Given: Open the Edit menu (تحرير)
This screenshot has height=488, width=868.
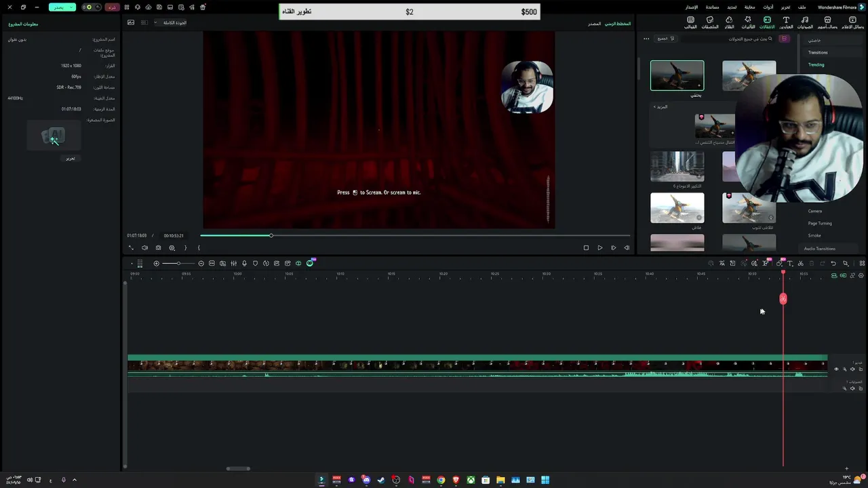Looking at the screenshot, I should pyautogui.click(x=785, y=7).
